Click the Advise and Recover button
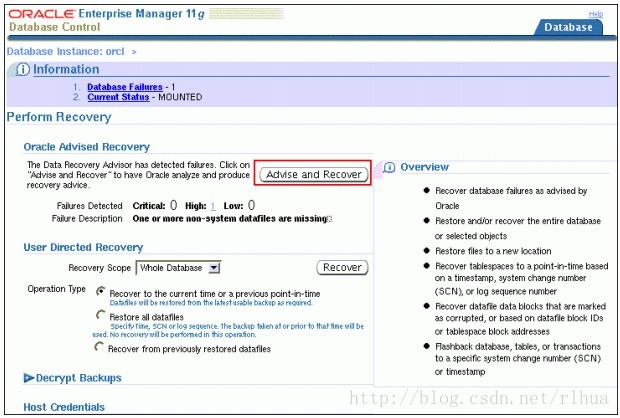Screen dimensions: 620x418 click(314, 174)
